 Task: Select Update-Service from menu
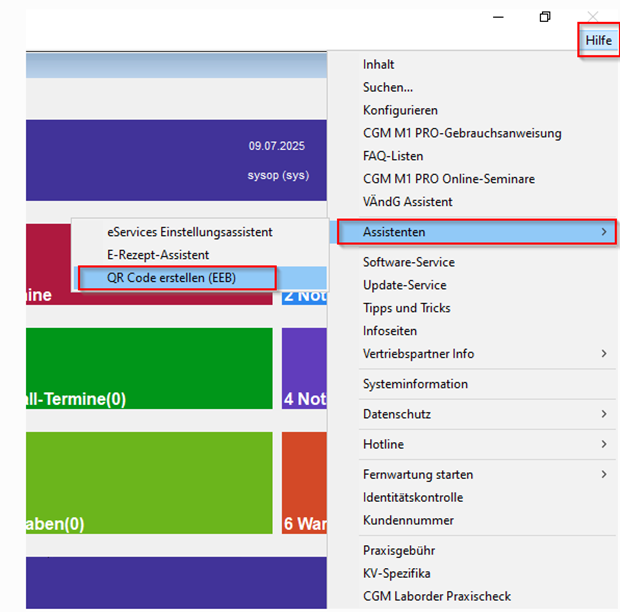(x=404, y=285)
